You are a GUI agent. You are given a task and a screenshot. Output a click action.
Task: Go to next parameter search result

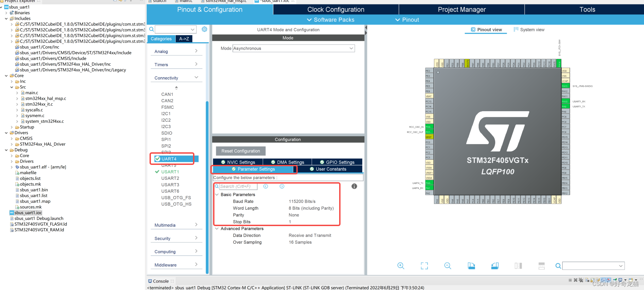coord(282,186)
